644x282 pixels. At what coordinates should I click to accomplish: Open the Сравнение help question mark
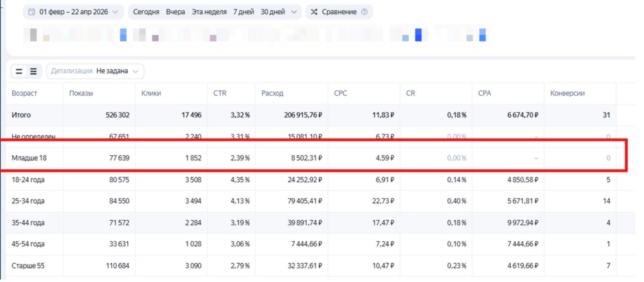(365, 12)
